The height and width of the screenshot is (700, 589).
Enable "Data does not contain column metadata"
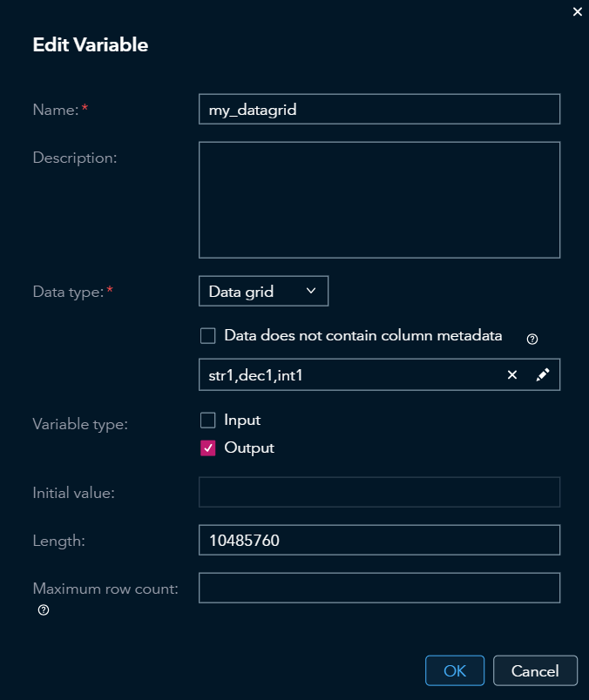click(x=206, y=335)
